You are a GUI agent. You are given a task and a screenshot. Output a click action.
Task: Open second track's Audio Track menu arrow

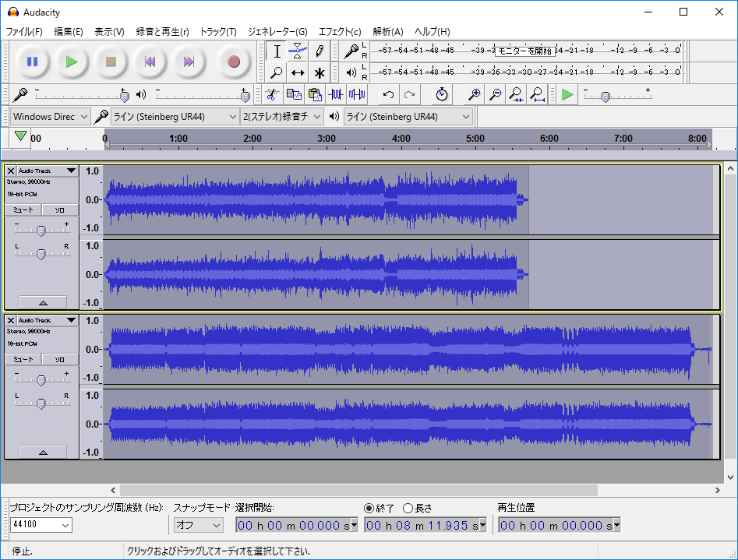point(71,320)
